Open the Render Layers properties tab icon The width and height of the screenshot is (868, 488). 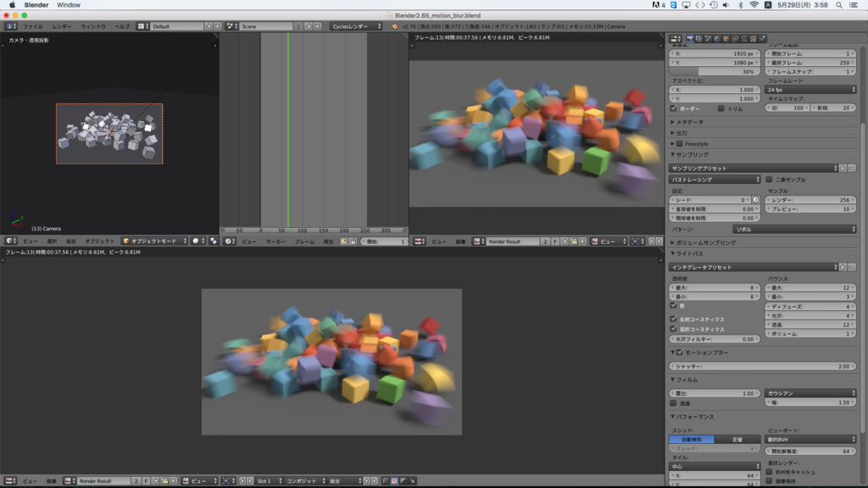tap(698, 39)
